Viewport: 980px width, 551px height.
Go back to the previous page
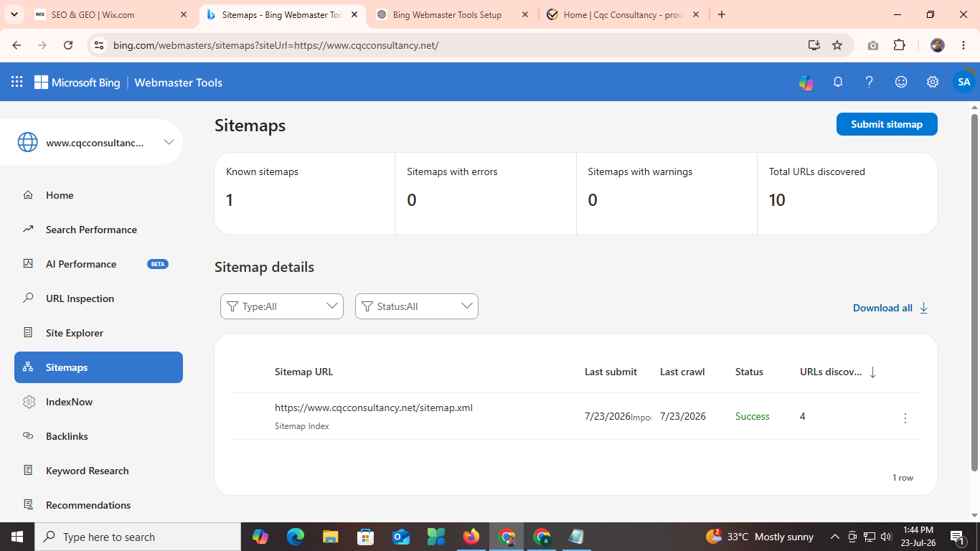click(17, 45)
